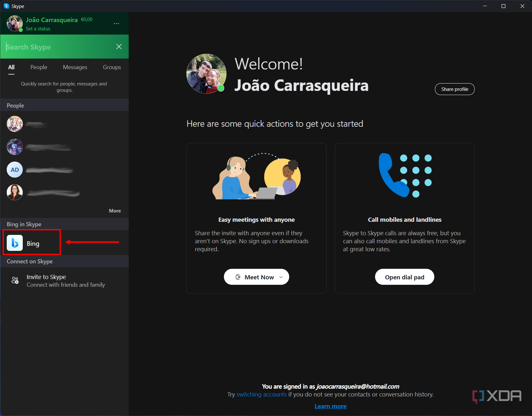
Task: Click the camera icon on Meet Now
Action: tap(238, 277)
